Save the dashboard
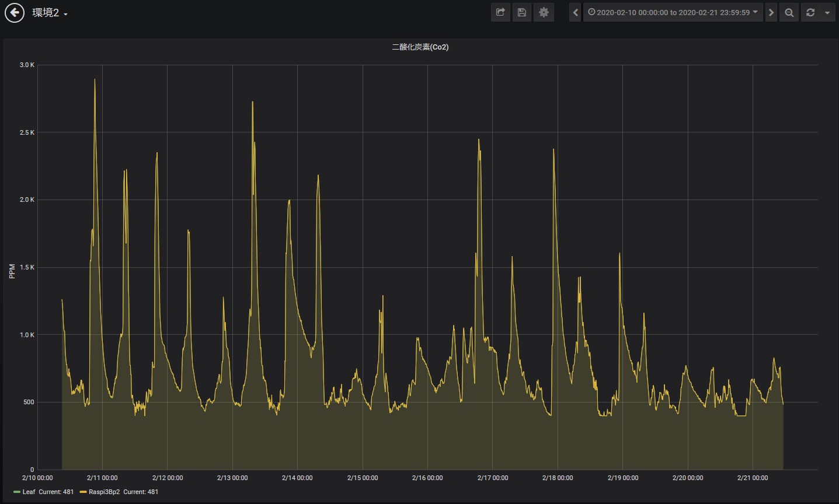Viewport: 839px width, 504px height. [522, 12]
